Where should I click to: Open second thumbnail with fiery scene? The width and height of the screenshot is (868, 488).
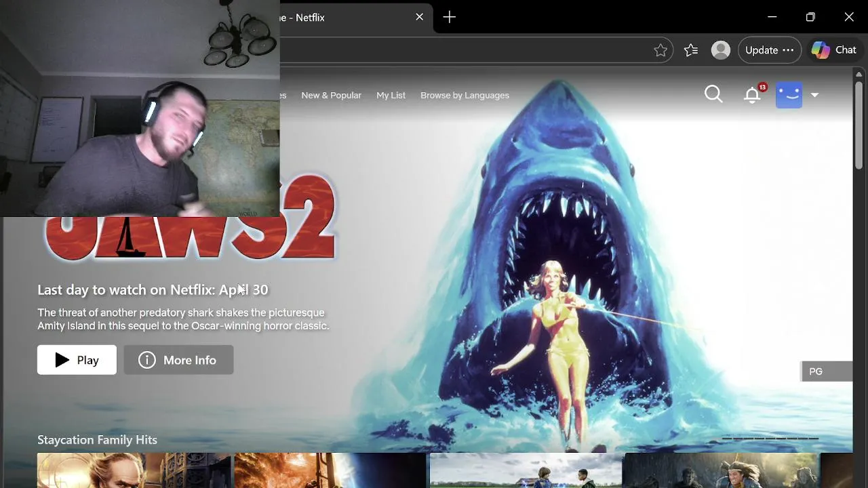click(330, 470)
